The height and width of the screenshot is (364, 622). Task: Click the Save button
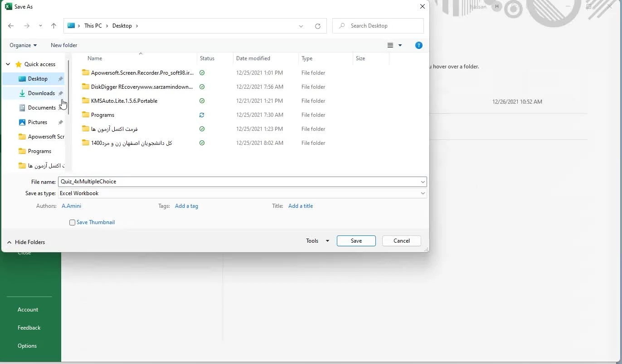(x=356, y=241)
